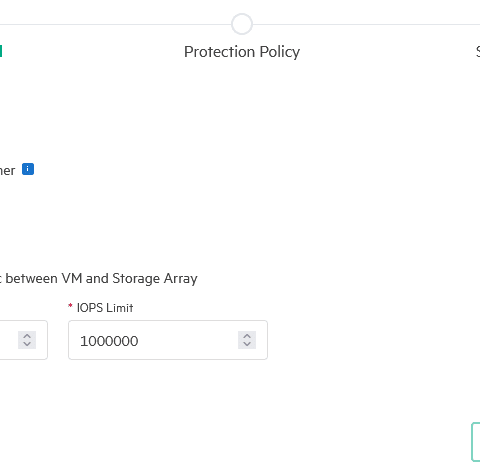Open the Protection Policy wizard step label
This screenshot has width=480, height=469.
coord(242,52)
